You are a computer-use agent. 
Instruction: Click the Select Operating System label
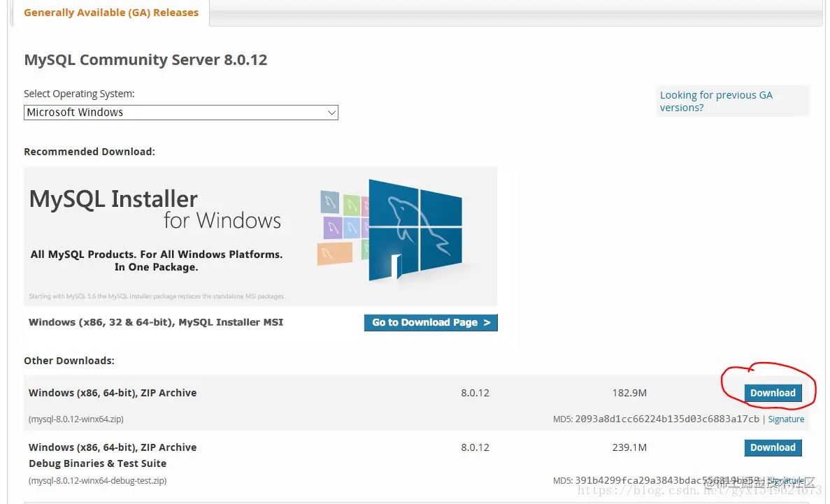click(80, 94)
